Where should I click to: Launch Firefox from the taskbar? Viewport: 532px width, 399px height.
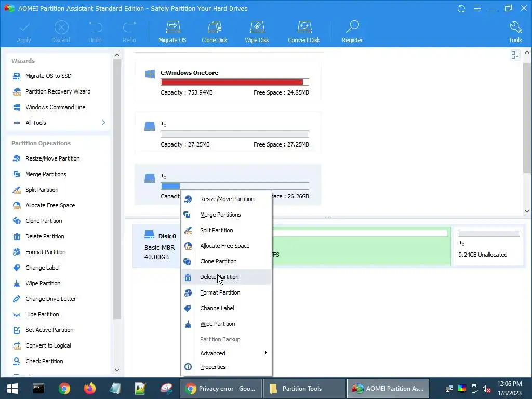click(x=89, y=389)
